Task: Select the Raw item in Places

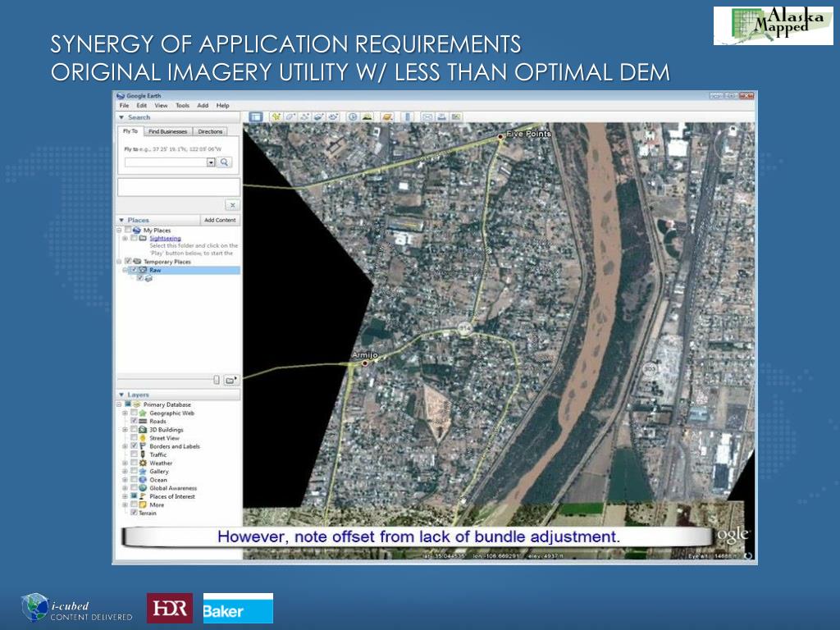Action: (x=155, y=270)
